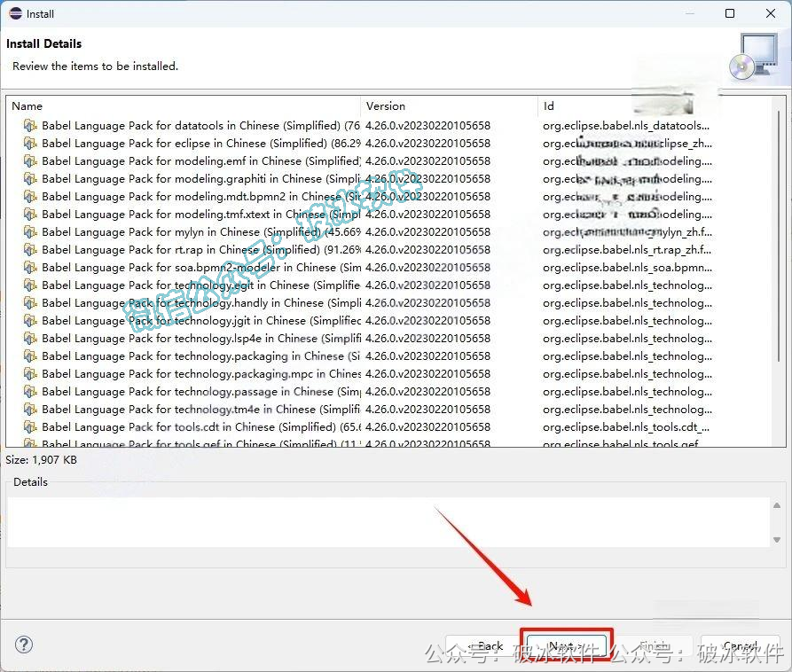The width and height of the screenshot is (792, 672).
Task: Click the modeling.emf language pack icon
Action: click(x=30, y=160)
